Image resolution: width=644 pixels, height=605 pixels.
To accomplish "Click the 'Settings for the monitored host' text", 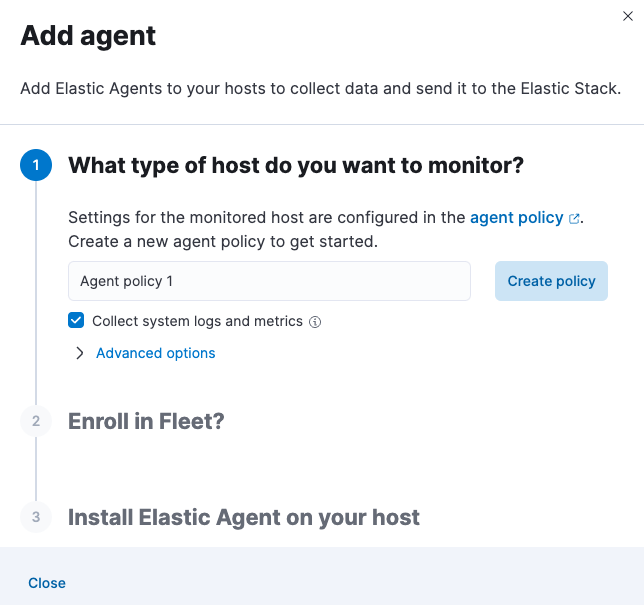I will (266, 217).
